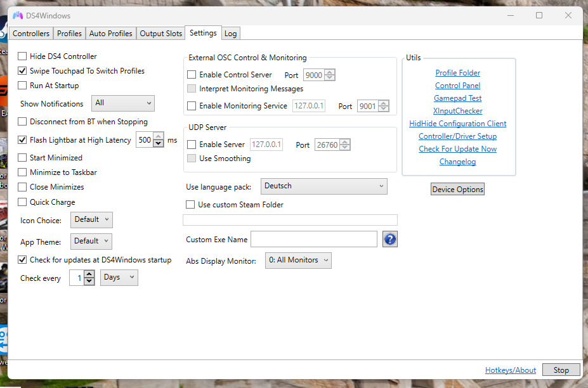588x388 pixels.
Task: Expand Use language pack dropdown
Action: [324, 186]
